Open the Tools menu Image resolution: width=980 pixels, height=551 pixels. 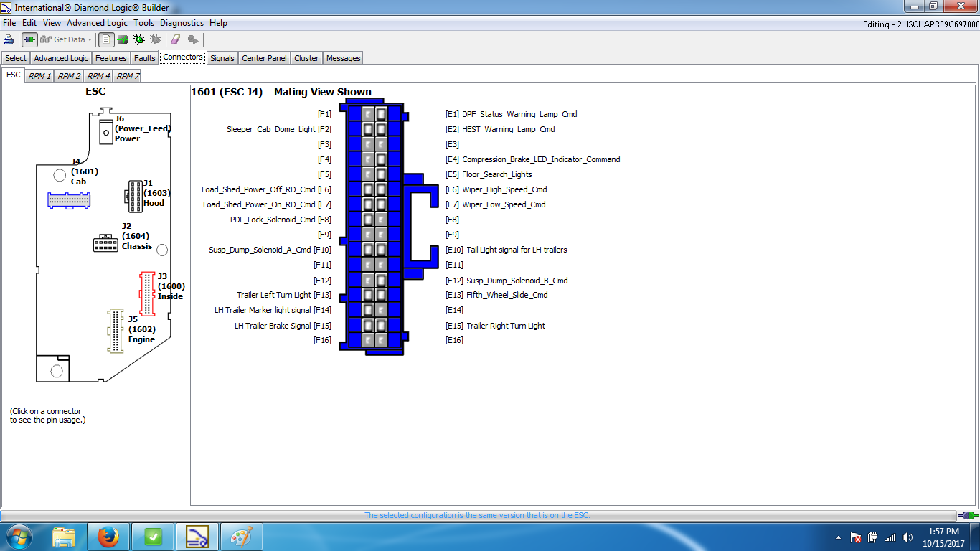pyautogui.click(x=143, y=23)
